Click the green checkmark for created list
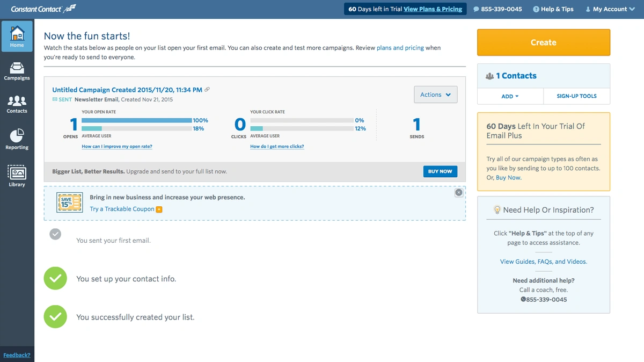Screen dimensions: 644x362 click(x=55, y=316)
